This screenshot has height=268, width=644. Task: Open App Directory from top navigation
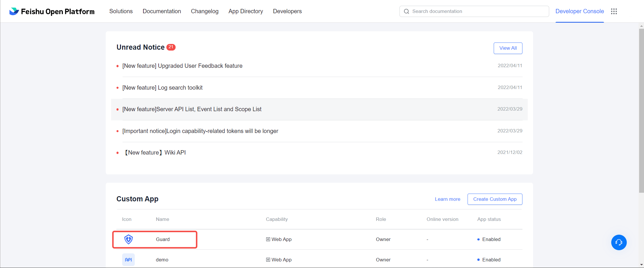click(246, 11)
